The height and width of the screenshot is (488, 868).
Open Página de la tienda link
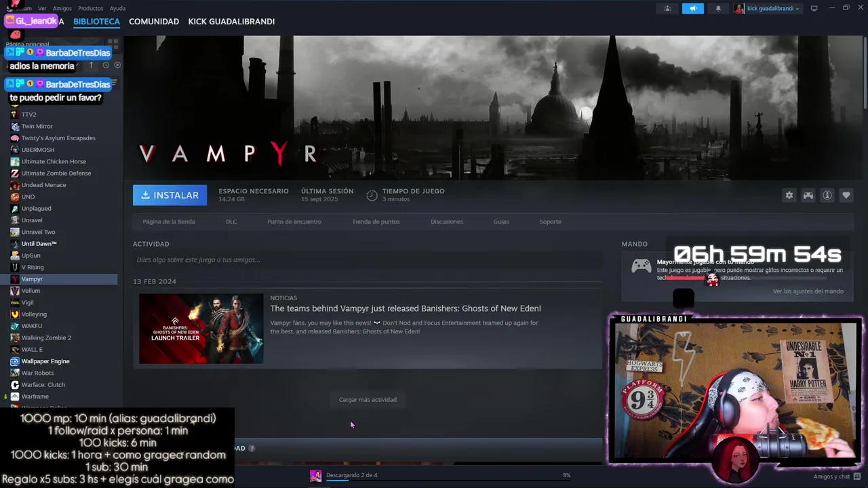(169, 222)
